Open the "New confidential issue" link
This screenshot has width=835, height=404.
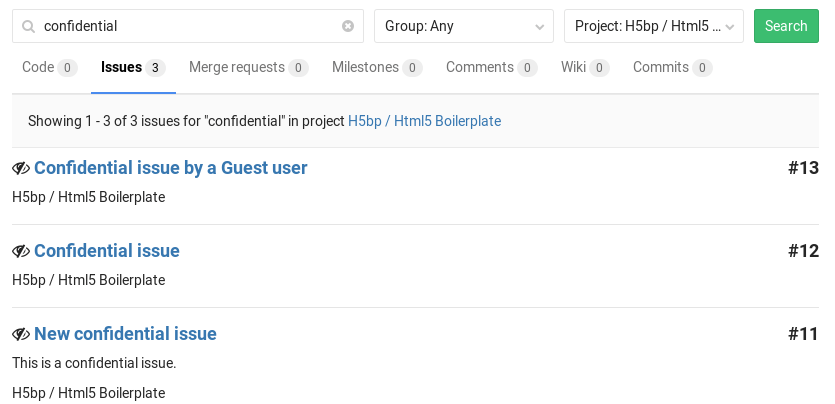point(125,334)
